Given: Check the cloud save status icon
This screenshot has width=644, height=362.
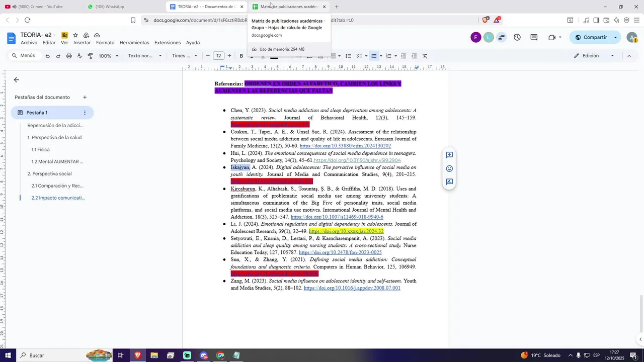Looking at the screenshot, I should [x=97, y=35].
